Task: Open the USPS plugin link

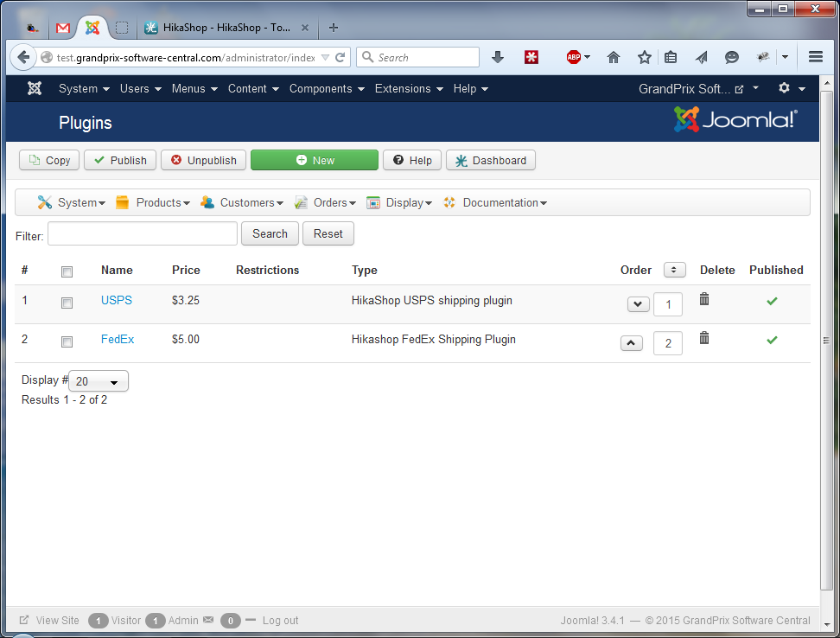Action: coord(117,300)
